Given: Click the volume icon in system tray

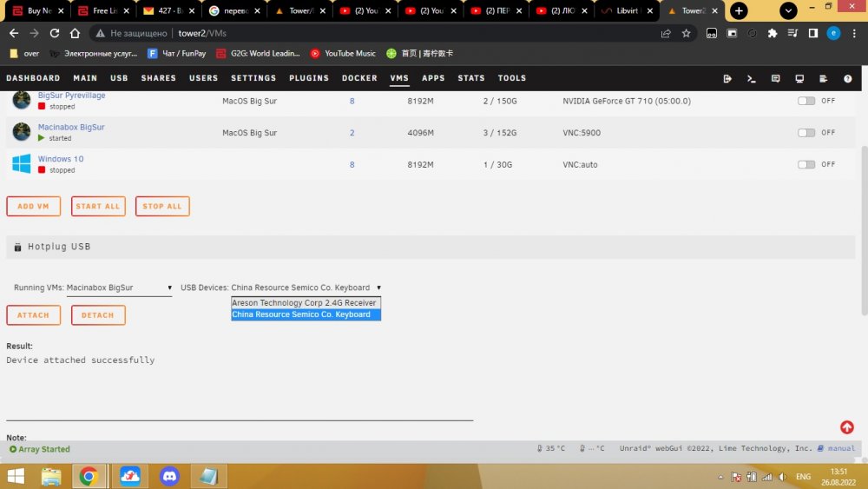Looking at the screenshot, I should (783, 477).
